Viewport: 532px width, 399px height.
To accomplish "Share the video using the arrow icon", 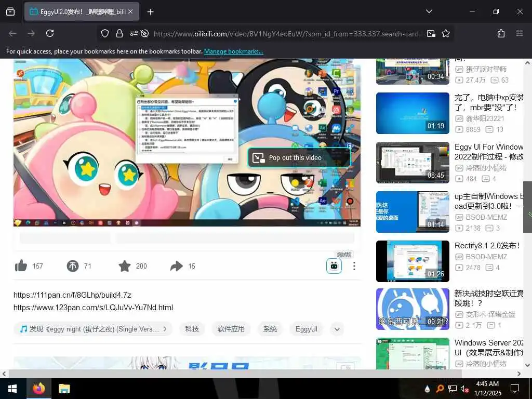I will pyautogui.click(x=177, y=266).
